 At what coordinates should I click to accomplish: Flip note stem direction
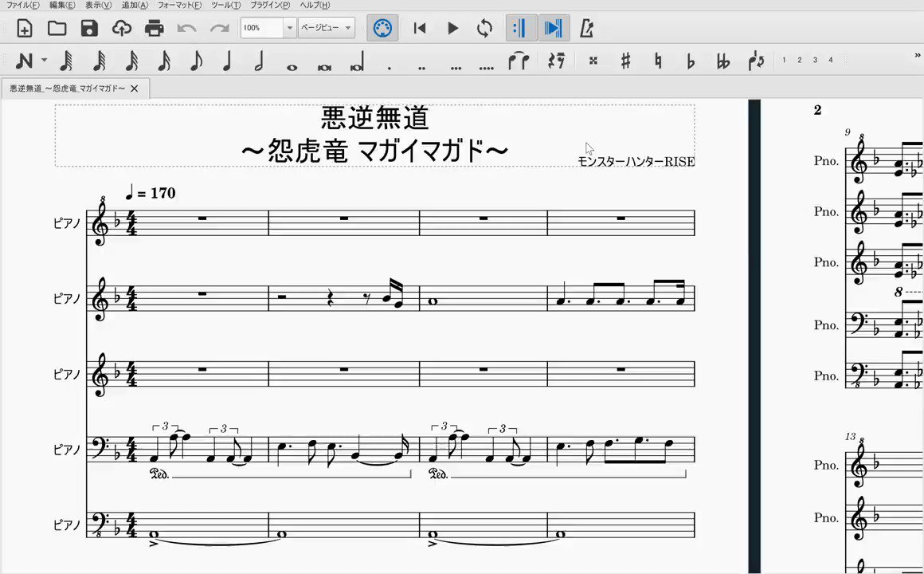pos(755,60)
